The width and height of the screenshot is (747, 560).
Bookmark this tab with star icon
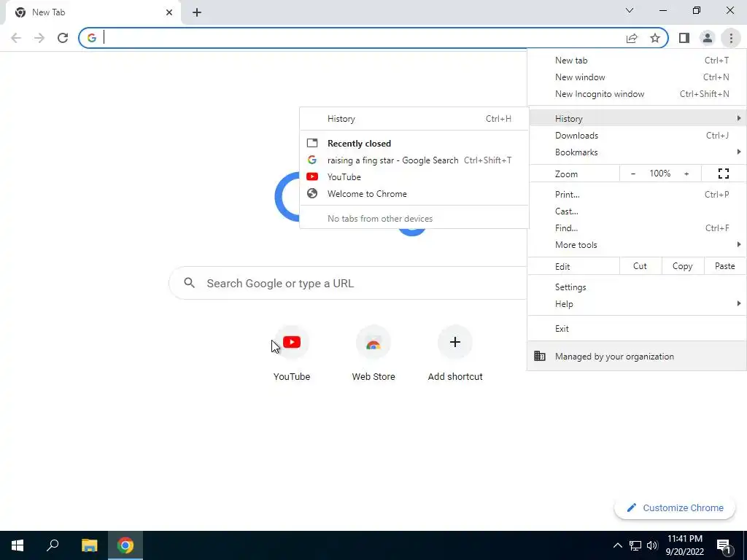point(655,38)
